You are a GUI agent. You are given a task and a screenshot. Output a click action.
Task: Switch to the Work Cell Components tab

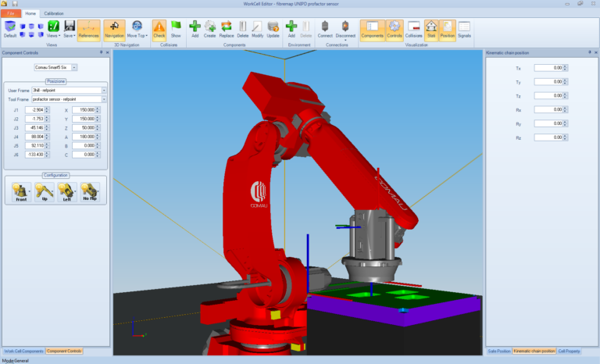click(23, 351)
